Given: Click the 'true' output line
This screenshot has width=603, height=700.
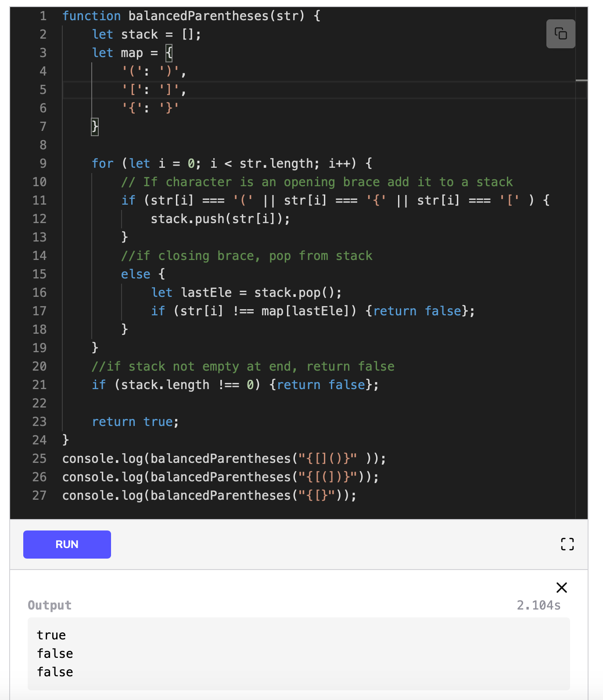Looking at the screenshot, I should coord(51,635).
